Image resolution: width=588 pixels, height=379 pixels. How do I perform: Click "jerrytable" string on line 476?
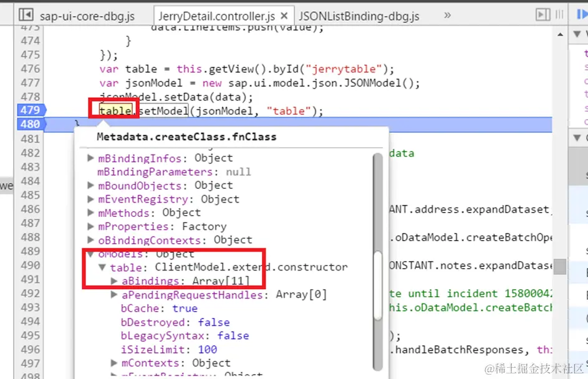(344, 69)
